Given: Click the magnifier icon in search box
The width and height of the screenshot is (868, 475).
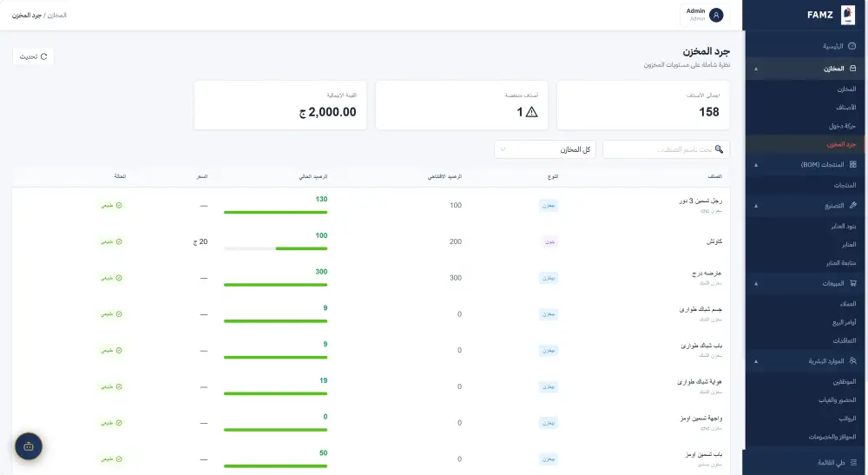Looking at the screenshot, I should (719, 149).
